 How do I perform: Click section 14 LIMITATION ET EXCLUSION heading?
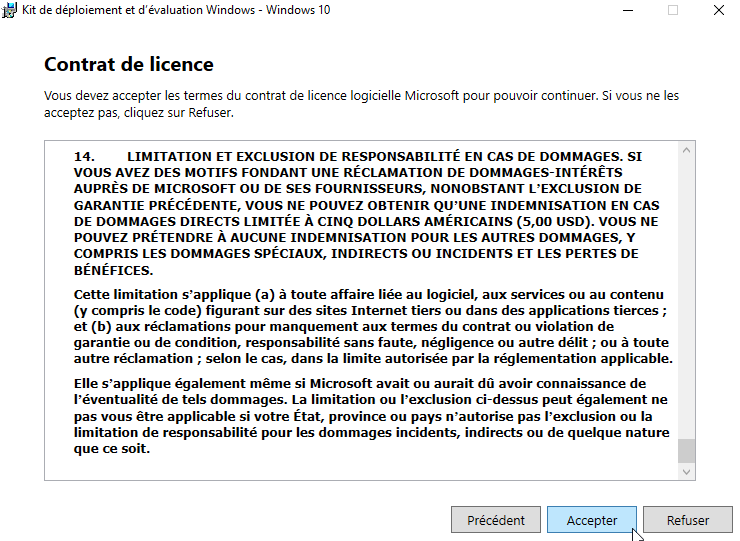[x=366, y=213]
